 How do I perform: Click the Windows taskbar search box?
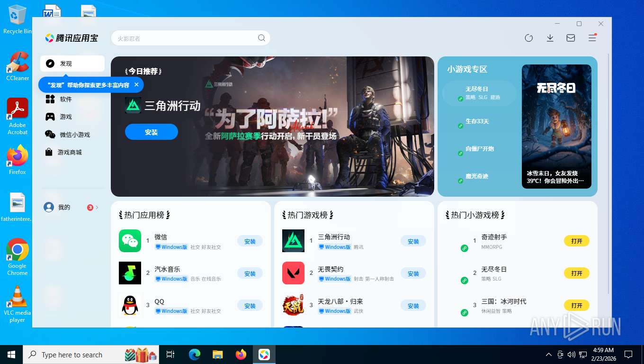pos(92,355)
